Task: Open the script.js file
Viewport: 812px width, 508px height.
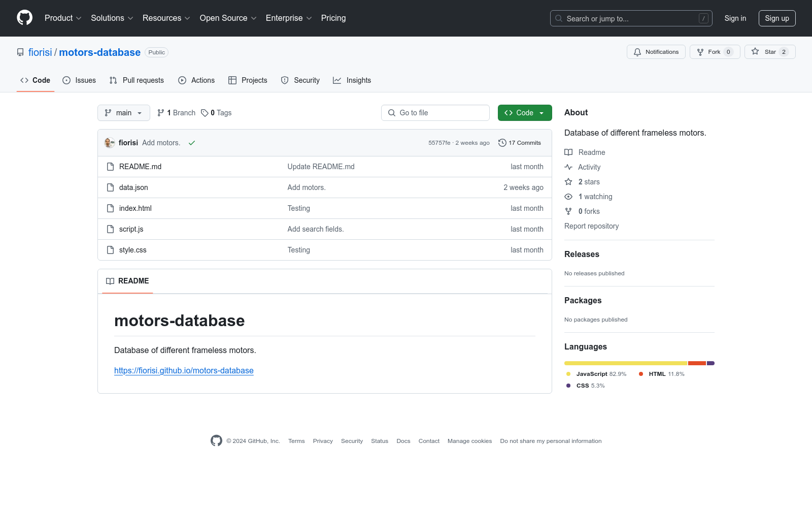Action: (131, 229)
